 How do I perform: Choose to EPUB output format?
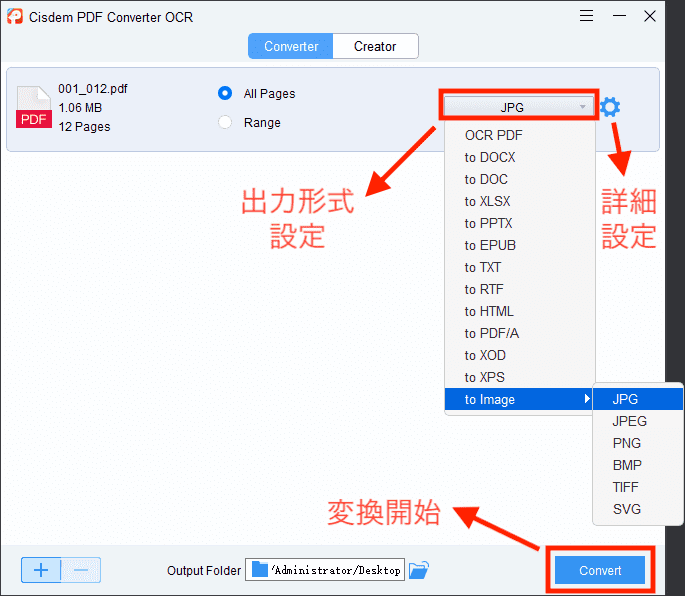520,245
